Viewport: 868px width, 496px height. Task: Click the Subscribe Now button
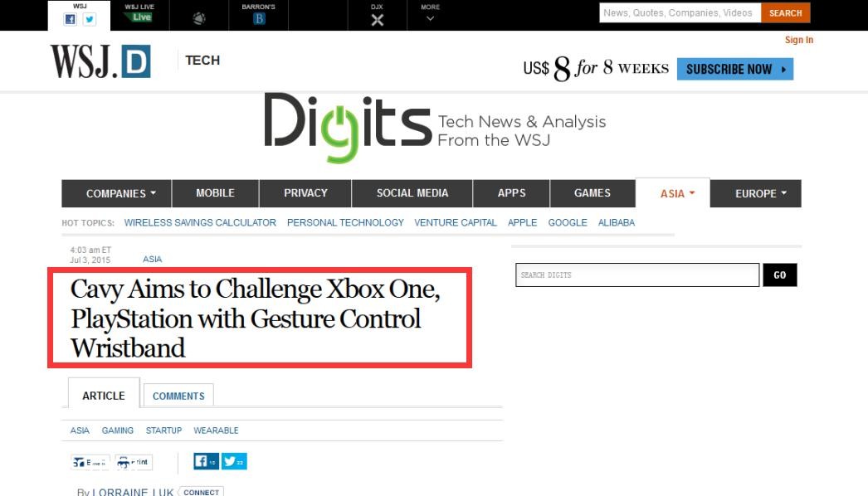[735, 69]
